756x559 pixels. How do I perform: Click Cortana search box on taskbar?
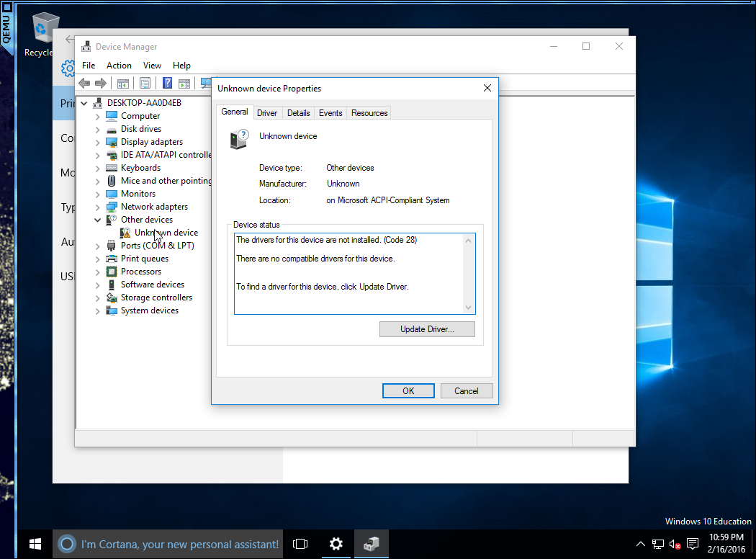pyautogui.click(x=167, y=544)
